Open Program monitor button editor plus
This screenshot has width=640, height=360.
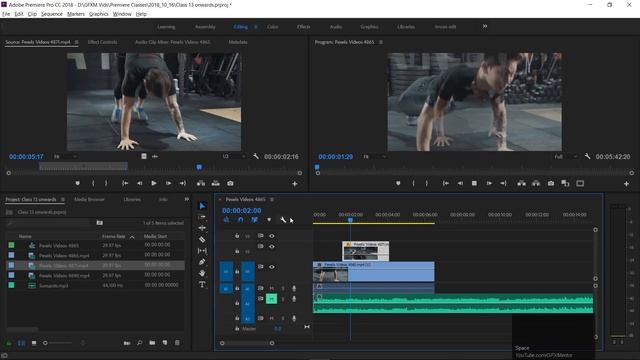pyautogui.click(x=626, y=184)
